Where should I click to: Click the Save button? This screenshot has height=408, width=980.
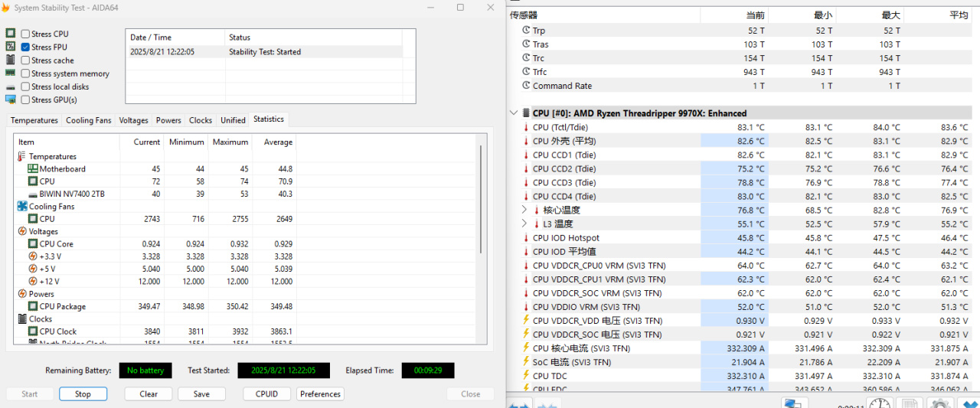click(201, 394)
